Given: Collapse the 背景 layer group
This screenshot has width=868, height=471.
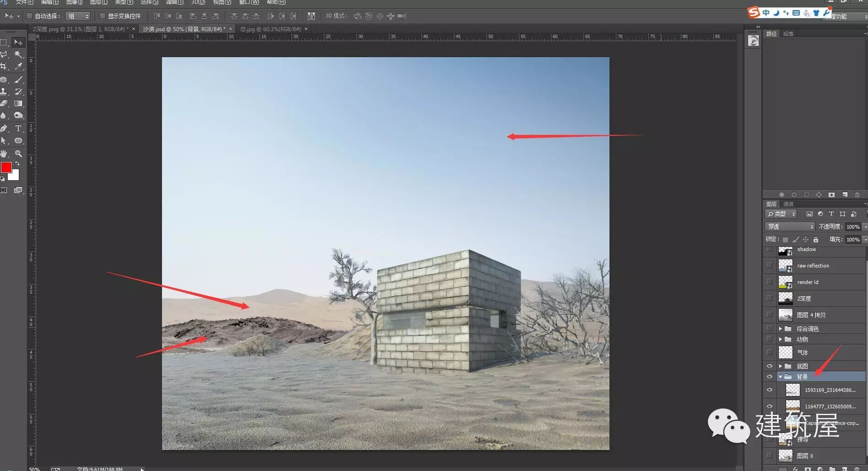Looking at the screenshot, I should coord(781,377).
